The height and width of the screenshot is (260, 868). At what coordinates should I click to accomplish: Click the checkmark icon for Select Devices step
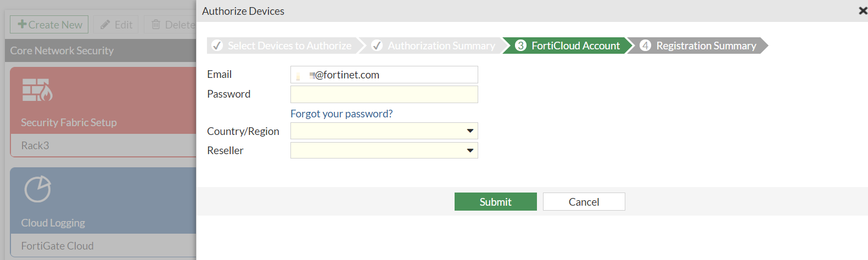[x=217, y=46]
